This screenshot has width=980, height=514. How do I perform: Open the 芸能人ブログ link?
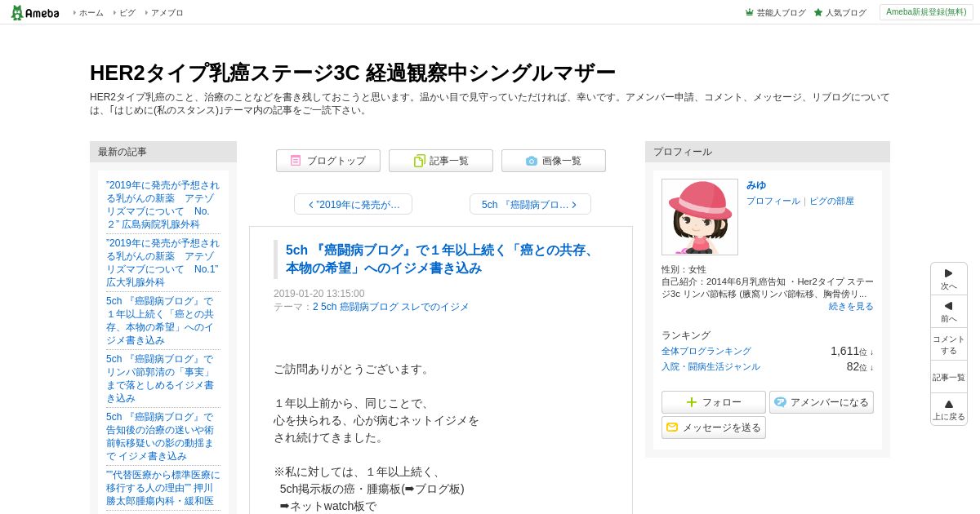(x=781, y=13)
